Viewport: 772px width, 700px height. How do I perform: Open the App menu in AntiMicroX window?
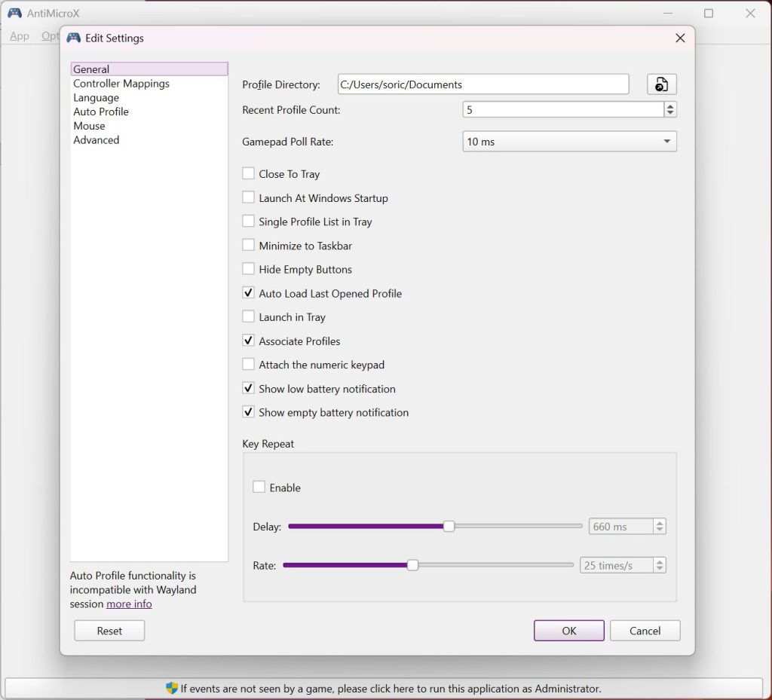(x=20, y=36)
